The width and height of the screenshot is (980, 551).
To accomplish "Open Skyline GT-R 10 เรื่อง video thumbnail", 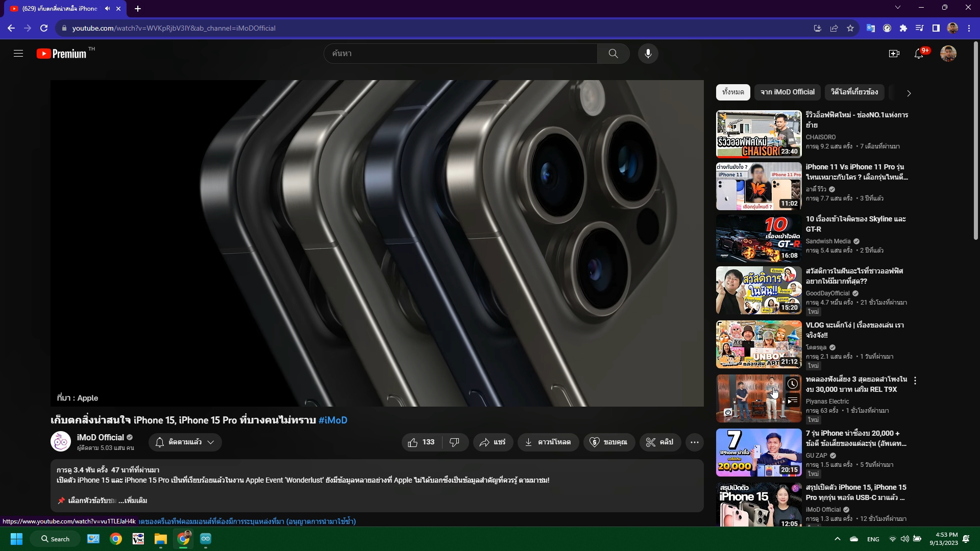I will point(758,238).
